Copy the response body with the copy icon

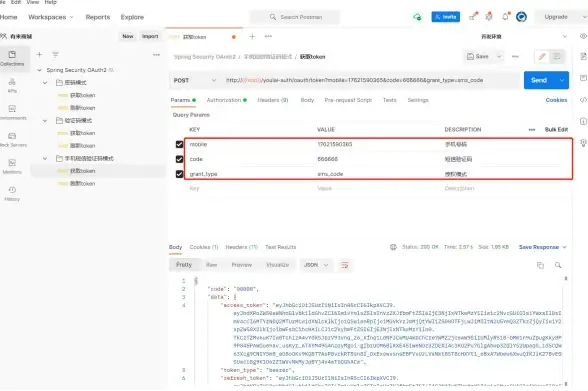click(540, 265)
